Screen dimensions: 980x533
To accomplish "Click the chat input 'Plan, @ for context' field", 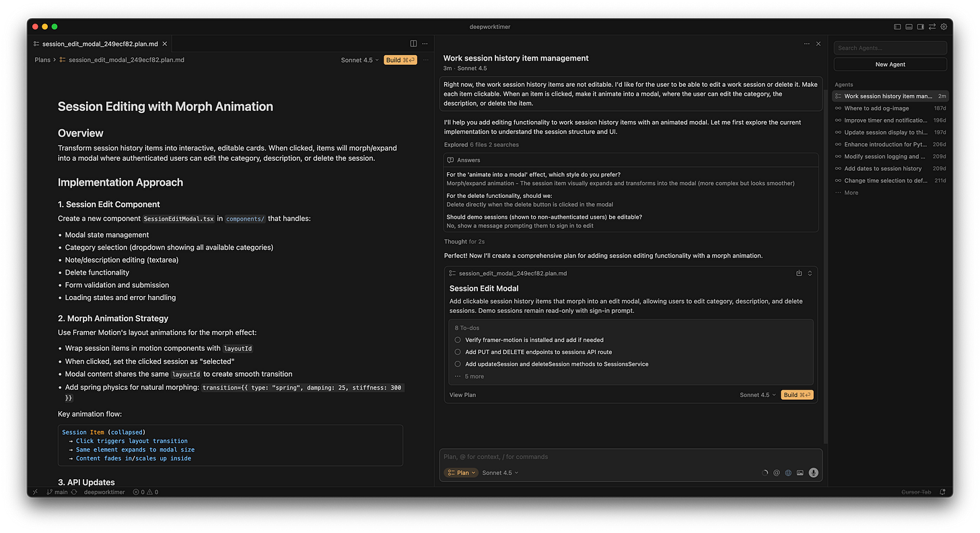I will [x=630, y=457].
